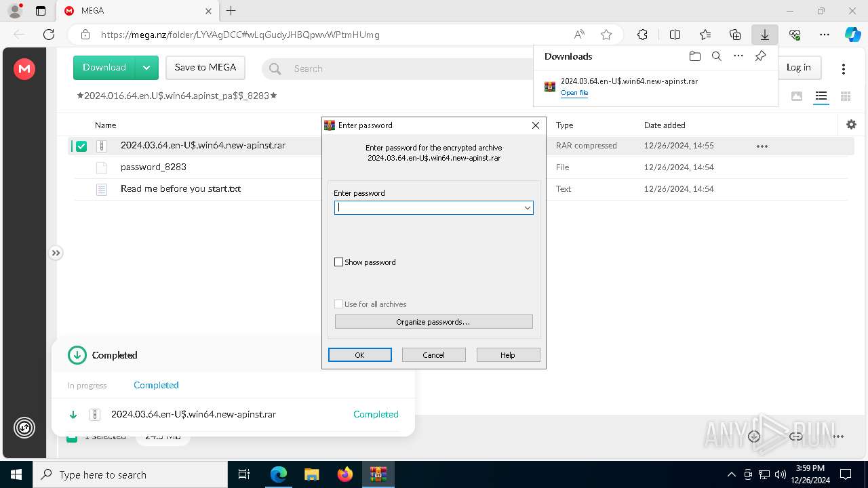
Task: Open MEGA three-dot main menu
Action: [x=844, y=68]
